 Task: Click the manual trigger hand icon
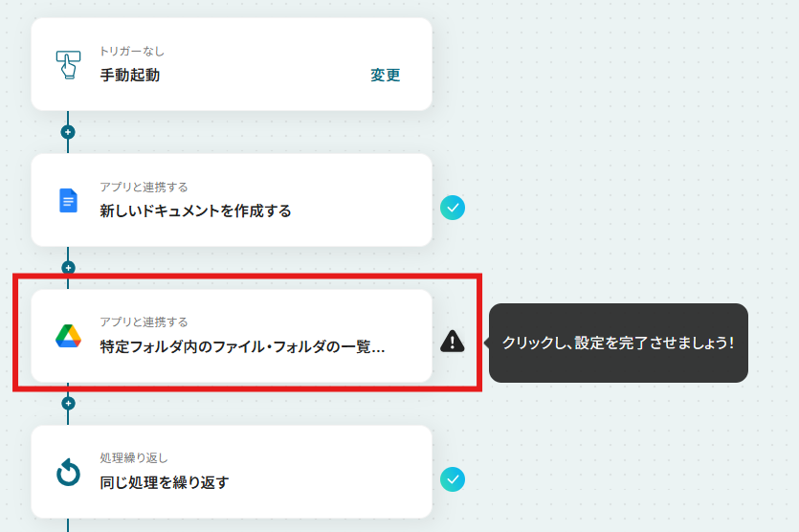pos(68,65)
